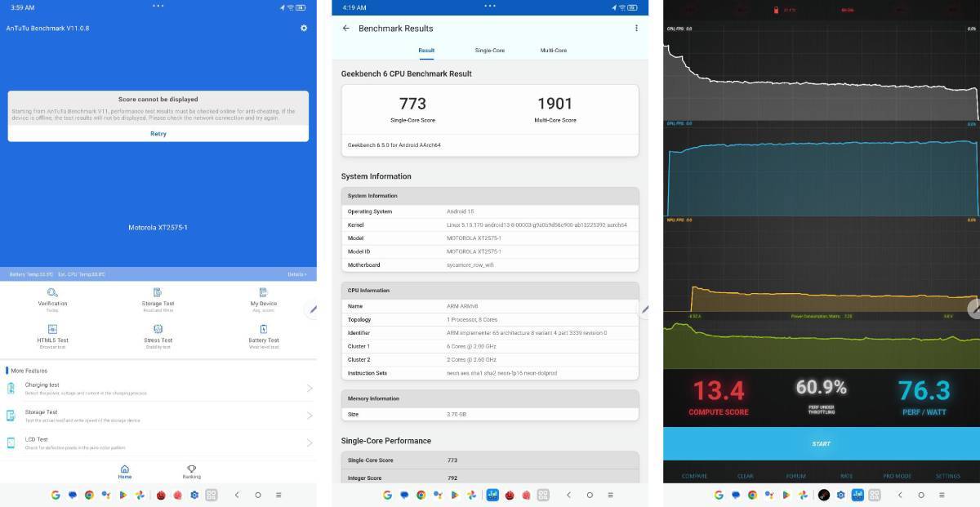Switch to AnTuTu Ranking tab
This screenshot has width=980, height=507.
click(191, 472)
